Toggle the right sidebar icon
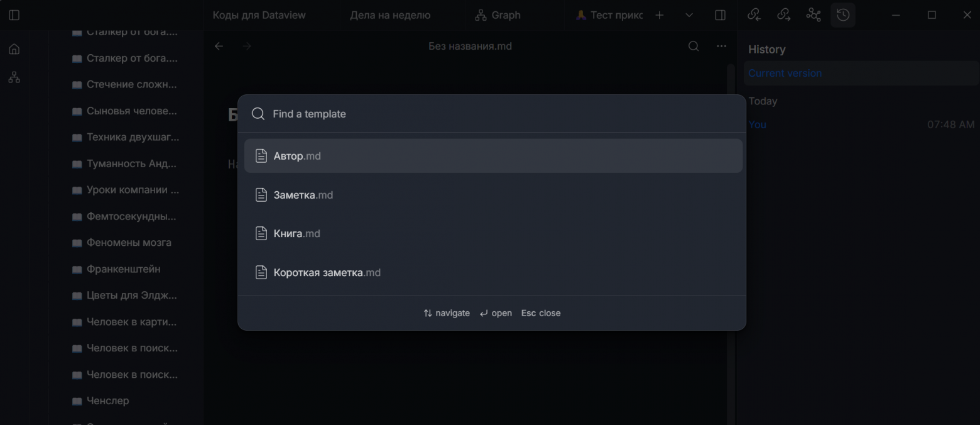Screen dimensions: 980x425 (x=721, y=15)
